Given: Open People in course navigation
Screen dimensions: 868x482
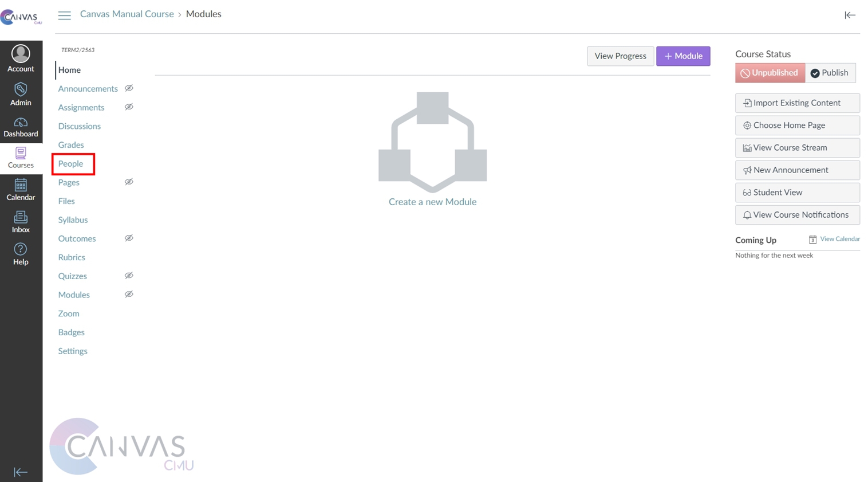Looking at the screenshot, I should (x=70, y=164).
